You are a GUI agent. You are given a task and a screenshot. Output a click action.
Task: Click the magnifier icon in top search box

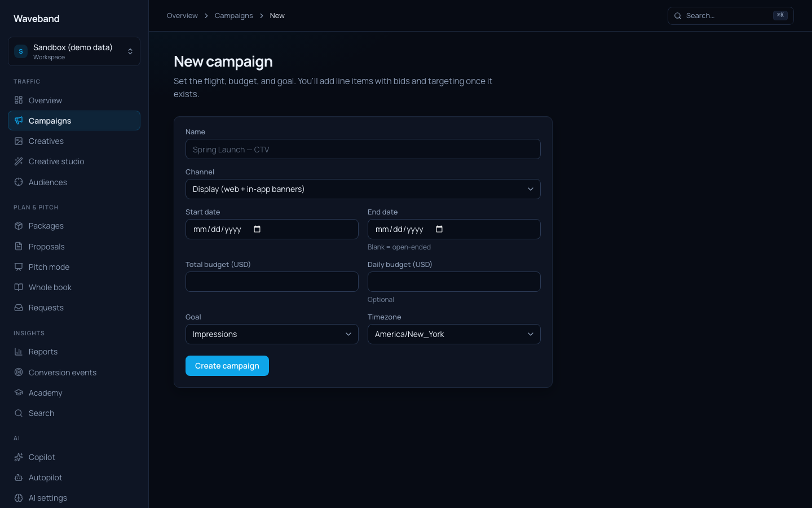point(678,16)
